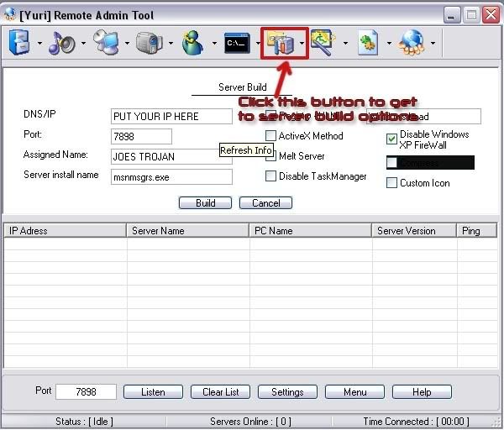Uncheck Disable Windows XP FireWall
Screen dimensions: 504x430
click(x=392, y=139)
